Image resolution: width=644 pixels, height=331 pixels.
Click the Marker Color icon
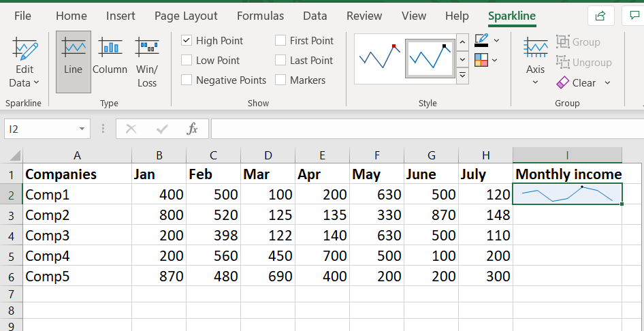pyautogui.click(x=481, y=61)
